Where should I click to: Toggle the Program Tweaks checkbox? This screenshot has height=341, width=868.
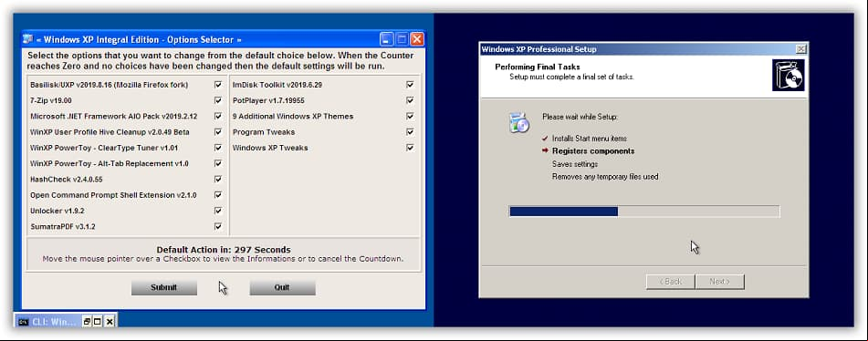coord(410,132)
